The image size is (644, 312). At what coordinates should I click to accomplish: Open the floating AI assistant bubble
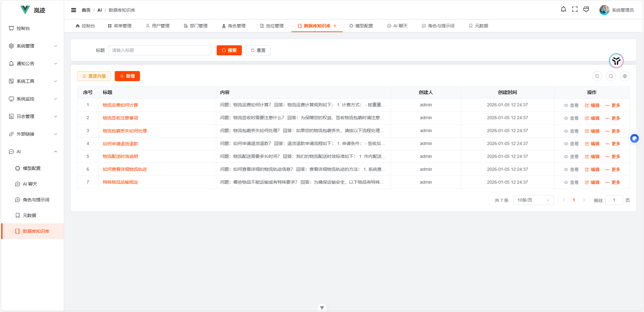(635, 138)
